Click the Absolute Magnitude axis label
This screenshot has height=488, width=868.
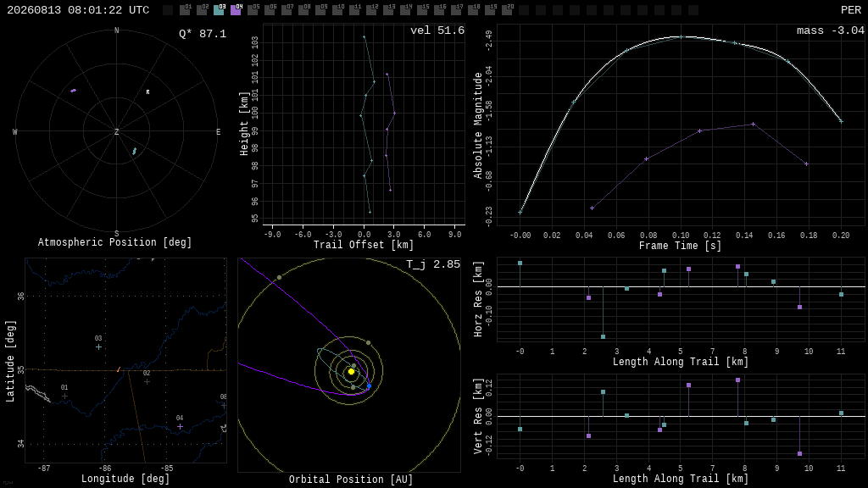coord(478,125)
